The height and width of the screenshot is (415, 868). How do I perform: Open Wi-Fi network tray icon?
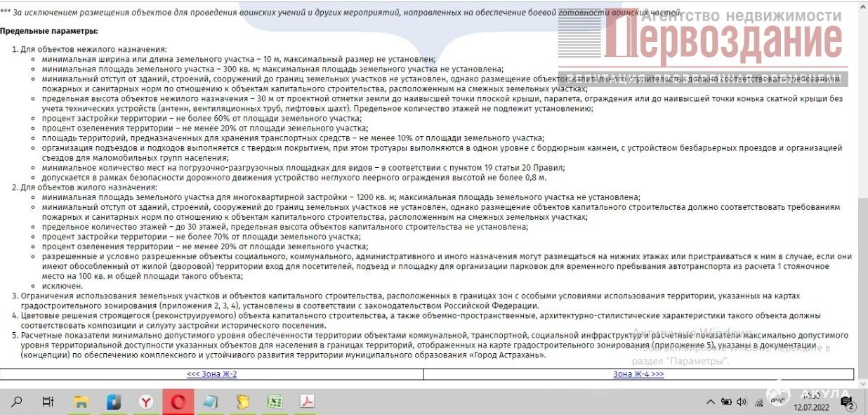pyautogui.click(x=758, y=402)
